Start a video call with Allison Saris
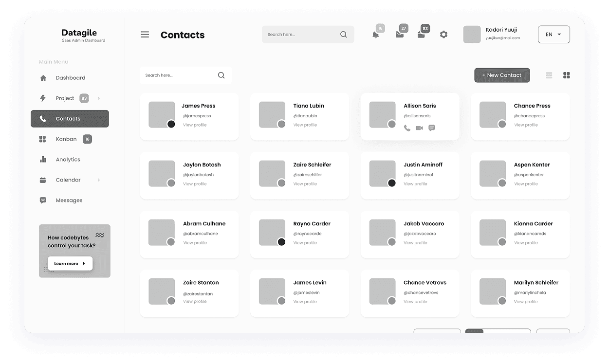Viewport: 609px width, 364px height. [x=420, y=128]
